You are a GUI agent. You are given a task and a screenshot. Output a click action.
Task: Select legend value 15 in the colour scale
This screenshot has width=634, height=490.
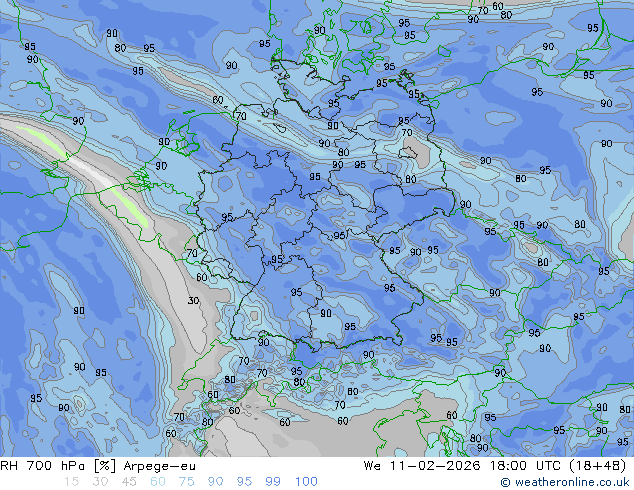[71, 482]
